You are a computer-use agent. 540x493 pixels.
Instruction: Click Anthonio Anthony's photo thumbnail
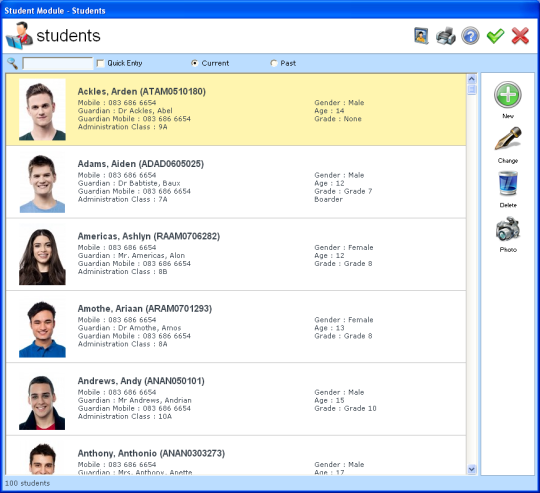[42, 459]
